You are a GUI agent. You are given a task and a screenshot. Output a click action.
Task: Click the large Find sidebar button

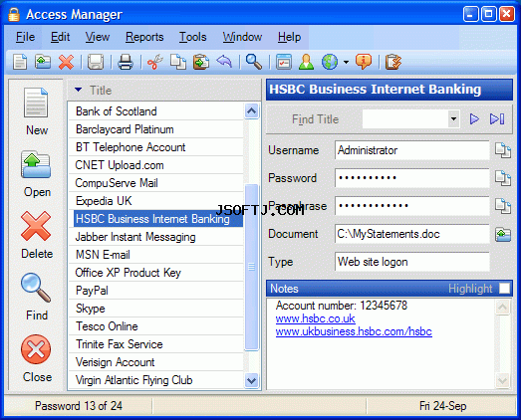pyautogui.click(x=37, y=297)
